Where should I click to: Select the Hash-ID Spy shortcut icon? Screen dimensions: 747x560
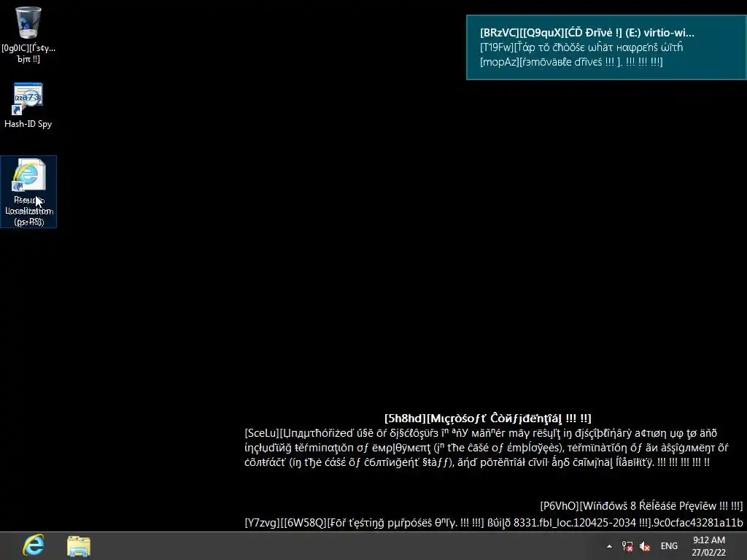point(28,99)
